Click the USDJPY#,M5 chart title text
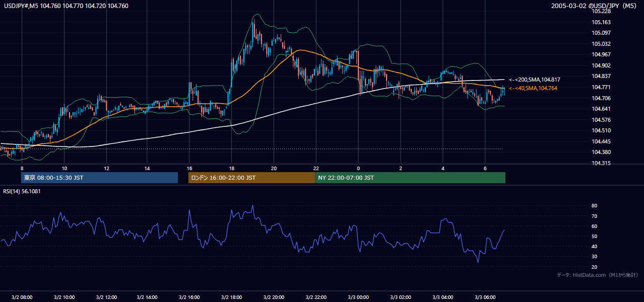Screen dimensions: 644x302 (67, 6)
